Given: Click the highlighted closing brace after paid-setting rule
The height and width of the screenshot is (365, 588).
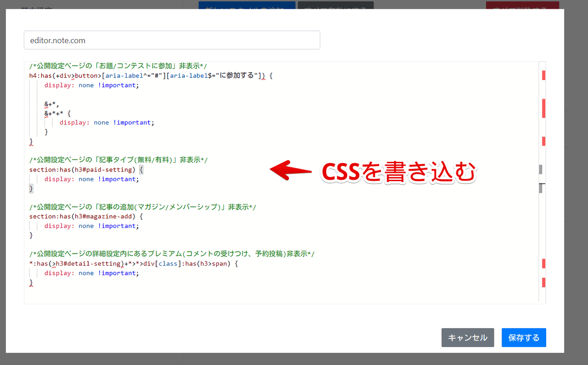Looking at the screenshot, I should click(31, 188).
